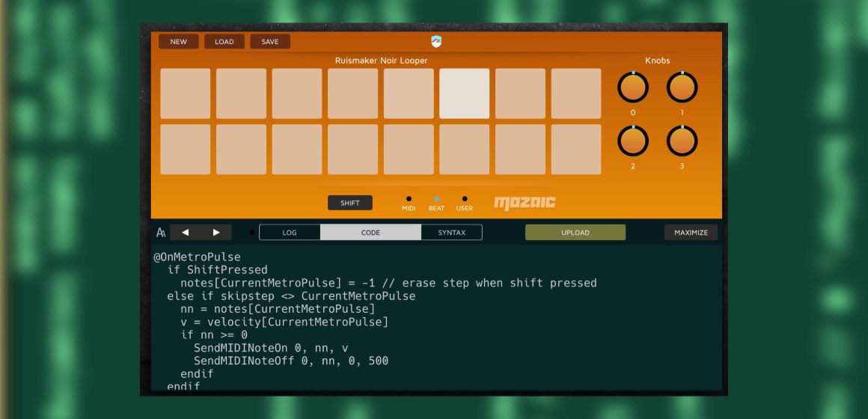Move cursor right with the right arrow
Image resolution: width=868 pixels, height=419 pixels.
pos(216,233)
